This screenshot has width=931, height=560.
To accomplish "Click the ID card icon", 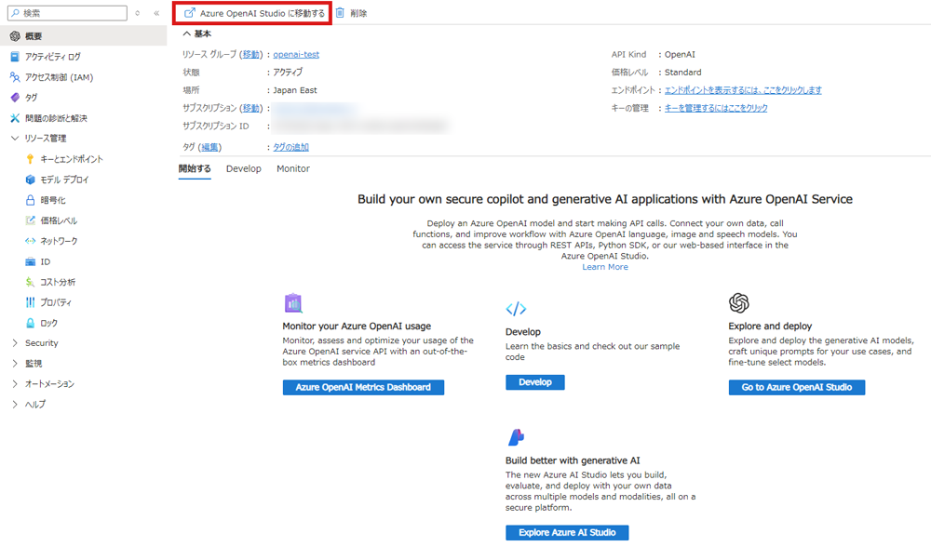I will pos(31,261).
